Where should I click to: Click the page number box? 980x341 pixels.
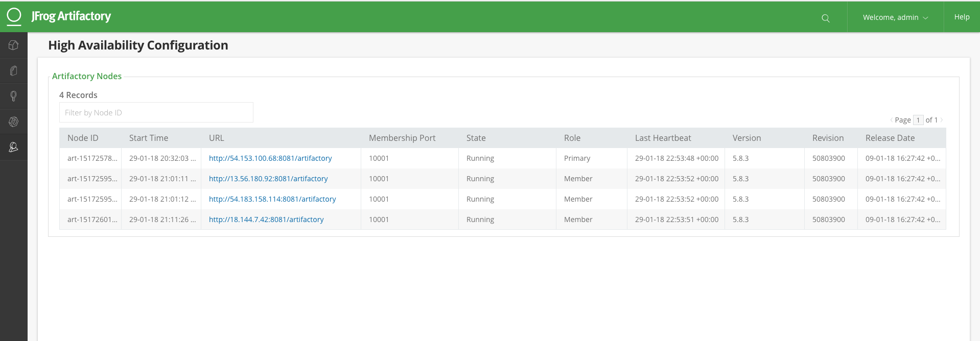point(918,120)
